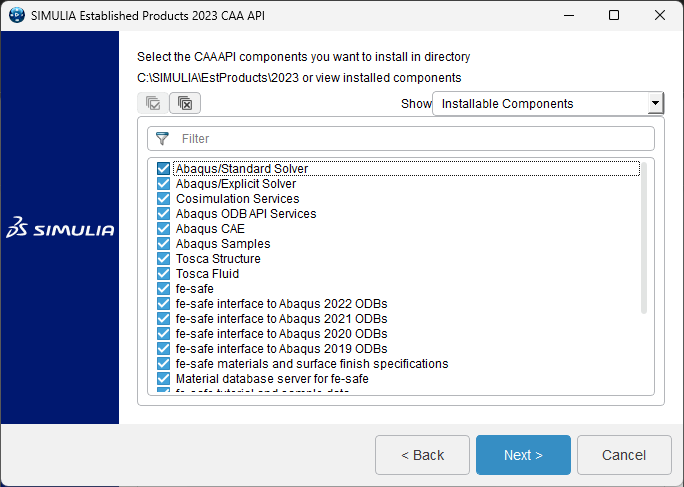Select the Cosimulation Services label
This screenshot has height=487, width=684.
click(x=237, y=199)
